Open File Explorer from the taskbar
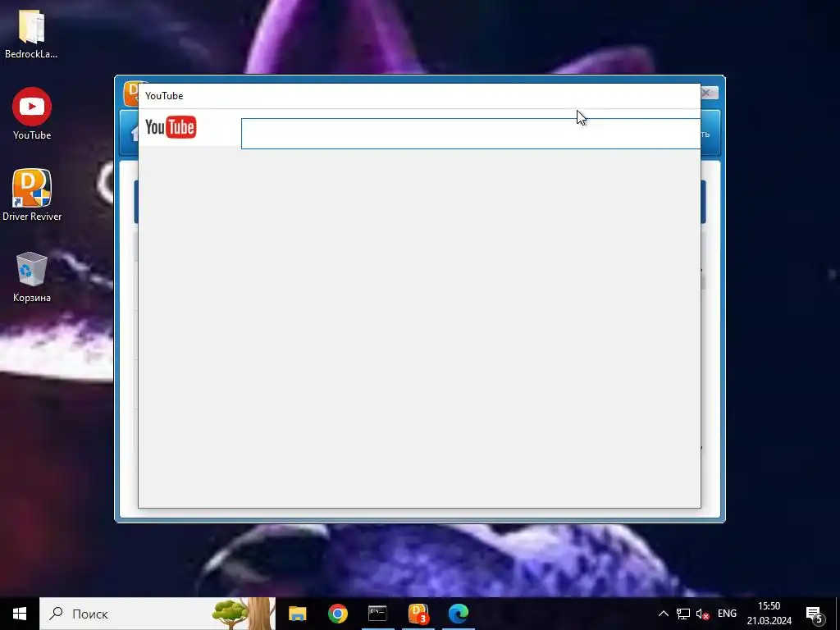840x630 pixels. [x=297, y=614]
